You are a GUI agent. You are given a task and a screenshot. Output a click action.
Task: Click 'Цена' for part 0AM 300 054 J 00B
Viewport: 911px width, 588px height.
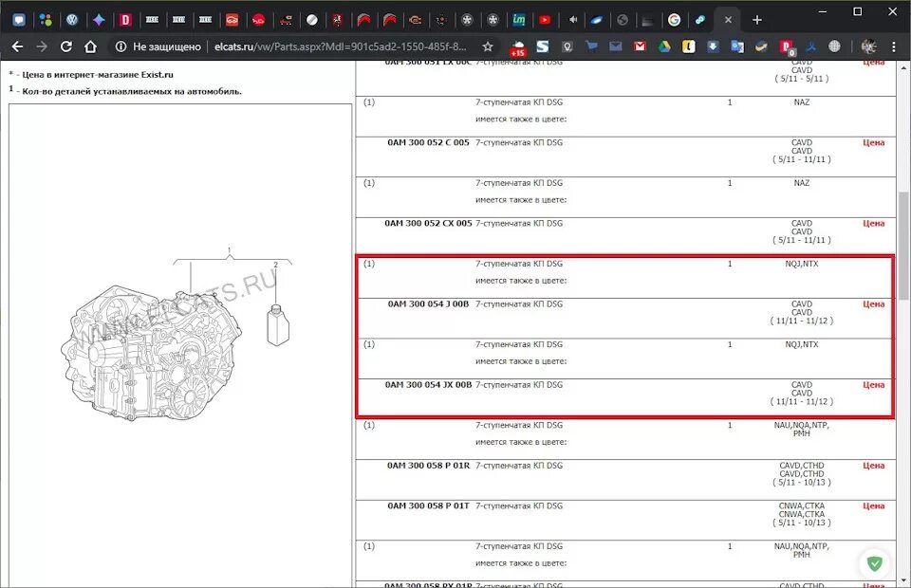tap(873, 303)
